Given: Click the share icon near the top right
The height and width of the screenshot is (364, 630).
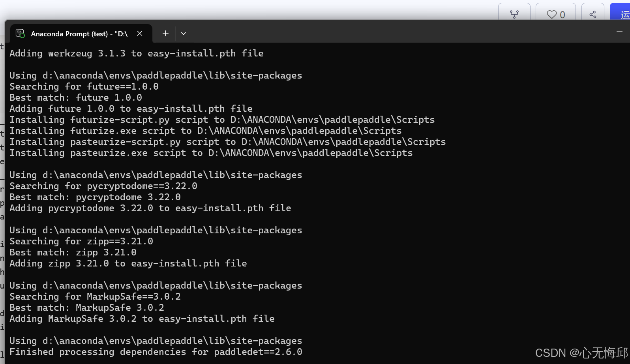Looking at the screenshot, I should pyautogui.click(x=592, y=14).
